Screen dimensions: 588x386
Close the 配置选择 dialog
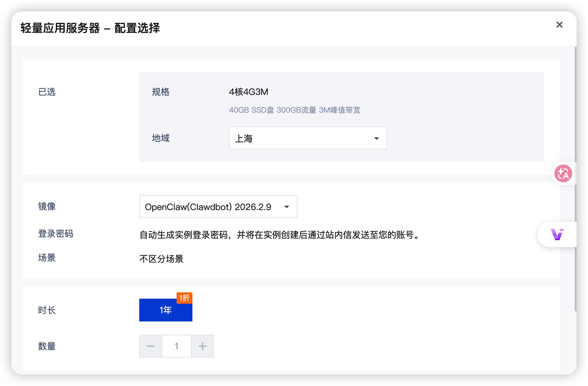point(559,25)
